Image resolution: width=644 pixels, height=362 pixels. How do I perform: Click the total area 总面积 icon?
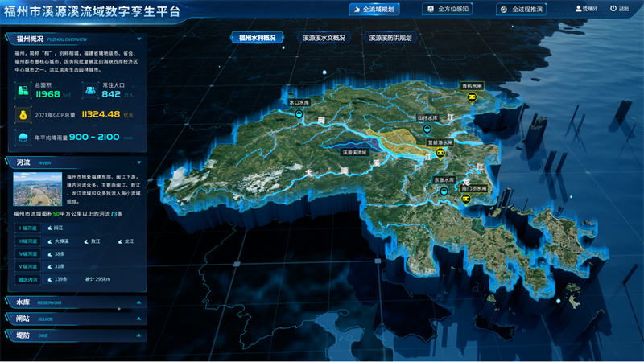pyautogui.click(x=22, y=90)
